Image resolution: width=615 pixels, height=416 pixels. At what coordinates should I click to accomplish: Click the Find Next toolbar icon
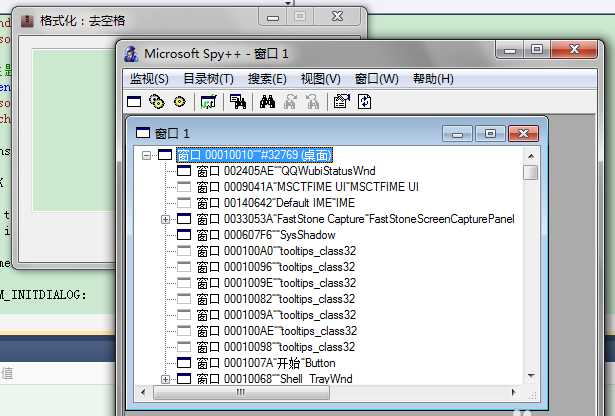pyautogui.click(x=290, y=102)
